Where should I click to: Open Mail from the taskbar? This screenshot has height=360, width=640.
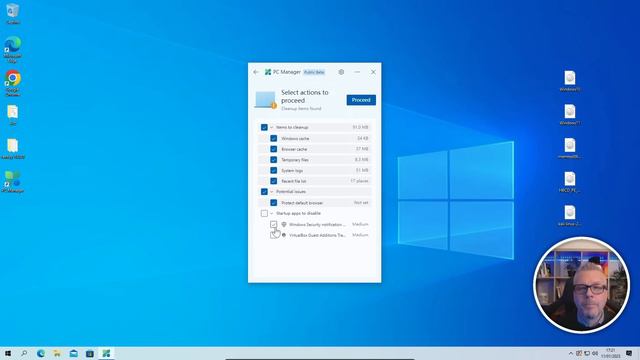tap(73, 353)
